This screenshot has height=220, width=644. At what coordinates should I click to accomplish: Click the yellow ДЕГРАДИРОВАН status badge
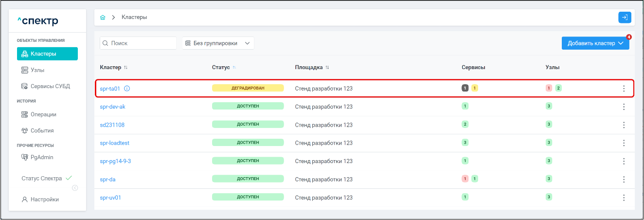pos(248,89)
